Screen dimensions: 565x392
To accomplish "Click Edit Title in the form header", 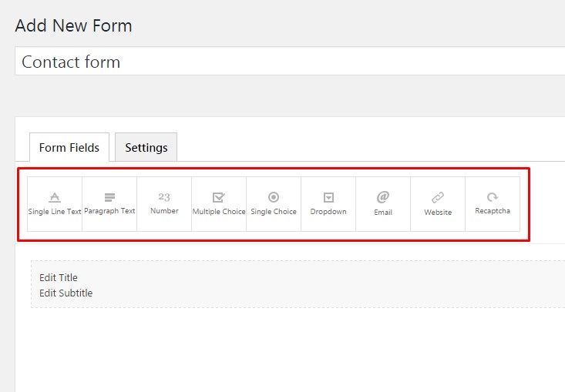I will [x=59, y=277].
